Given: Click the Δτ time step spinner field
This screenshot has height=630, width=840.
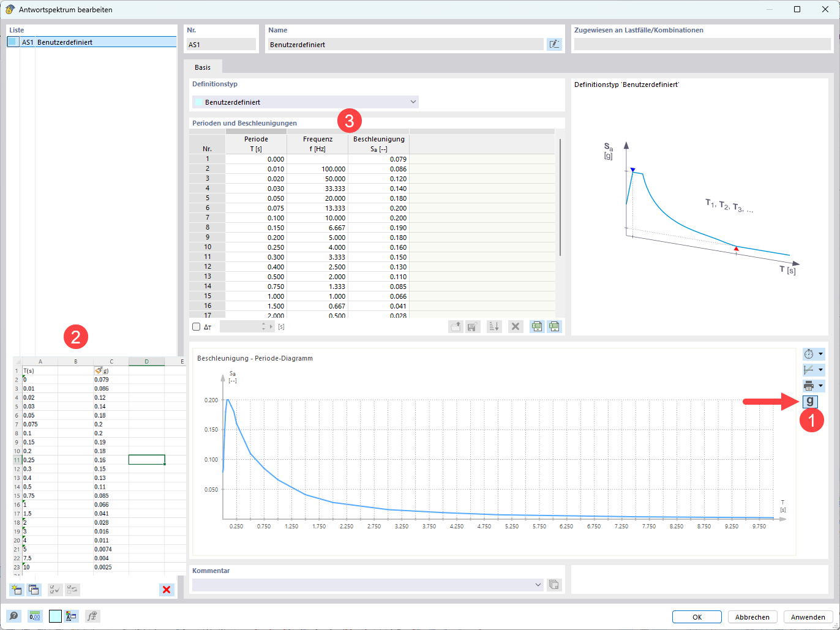Looking at the screenshot, I should click(247, 327).
